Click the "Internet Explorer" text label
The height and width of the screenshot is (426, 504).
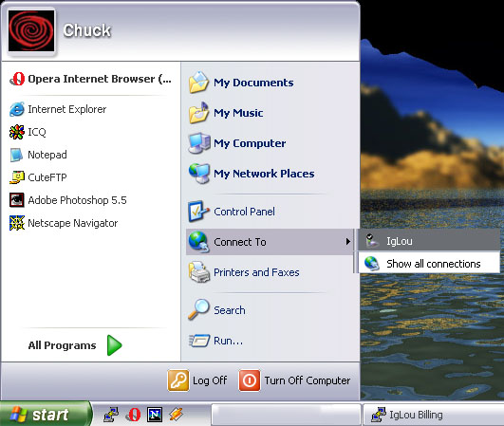click(67, 109)
